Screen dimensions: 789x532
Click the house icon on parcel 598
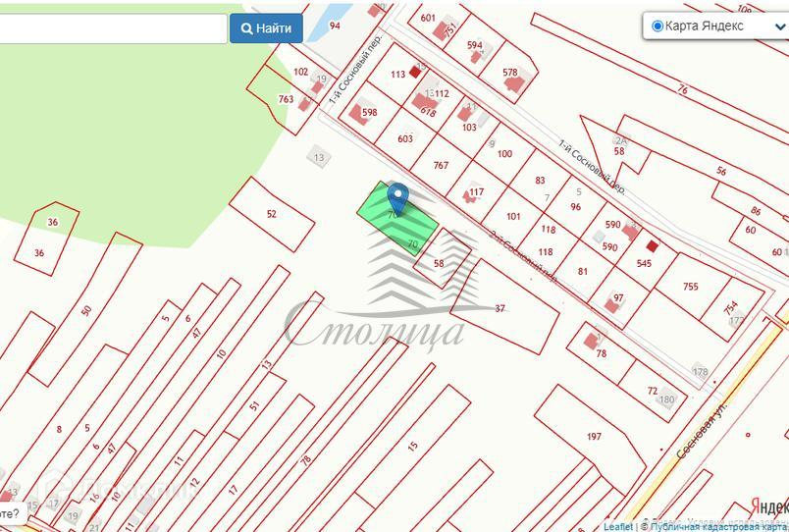(358, 115)
